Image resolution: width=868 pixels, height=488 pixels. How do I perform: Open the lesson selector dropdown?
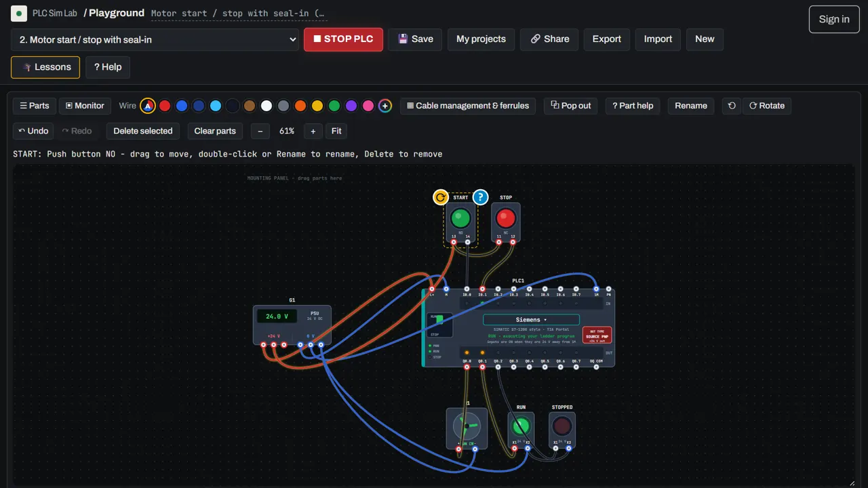[155, 39]
